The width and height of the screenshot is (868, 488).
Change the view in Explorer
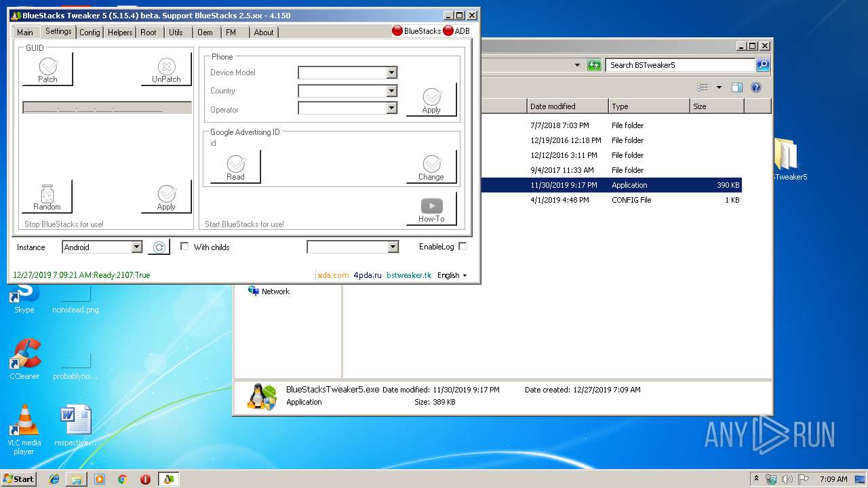click(703, 87)
